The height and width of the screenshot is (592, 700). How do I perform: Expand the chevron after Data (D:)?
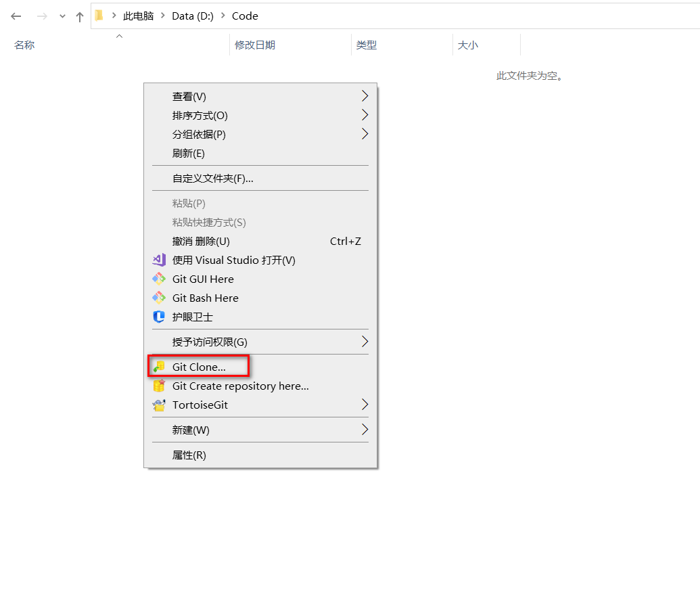tap(223, 16)
